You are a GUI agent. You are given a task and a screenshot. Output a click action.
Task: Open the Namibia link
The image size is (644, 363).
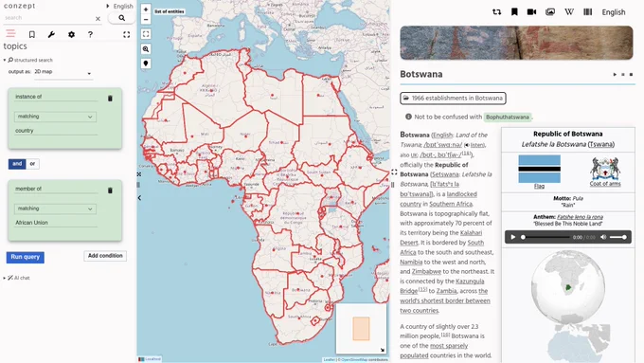click(411, 262)
